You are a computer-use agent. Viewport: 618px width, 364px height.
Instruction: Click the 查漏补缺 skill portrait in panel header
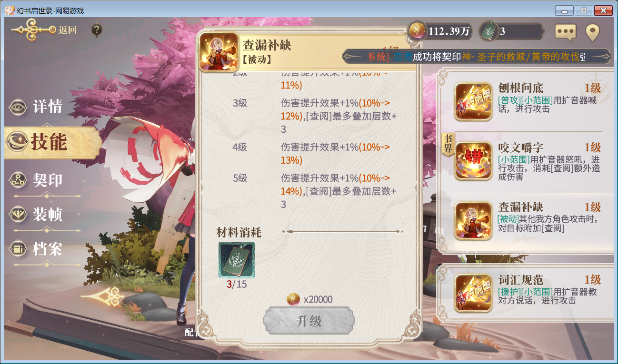pos(219,52)
